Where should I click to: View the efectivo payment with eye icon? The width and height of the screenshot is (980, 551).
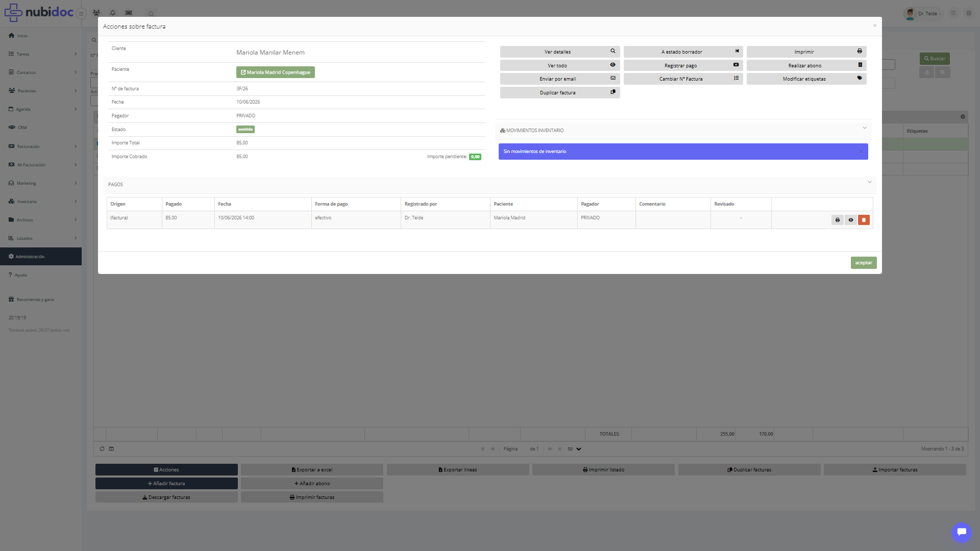coord(850,220)
